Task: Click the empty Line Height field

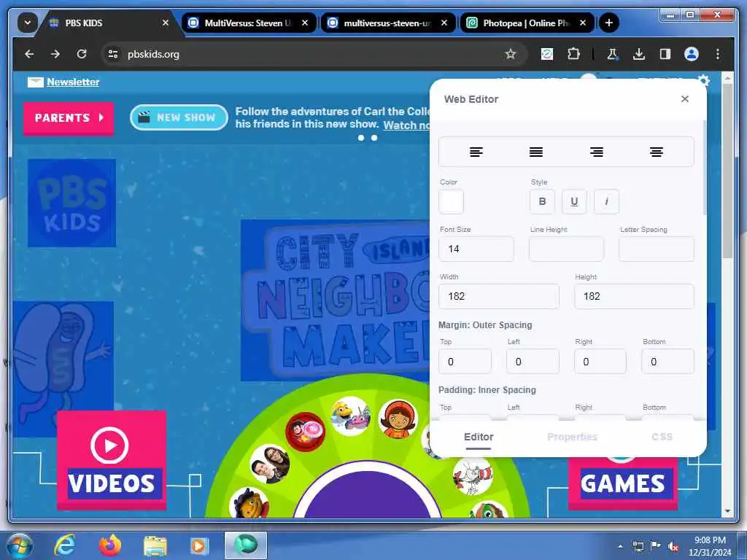Action: point(566,249)
